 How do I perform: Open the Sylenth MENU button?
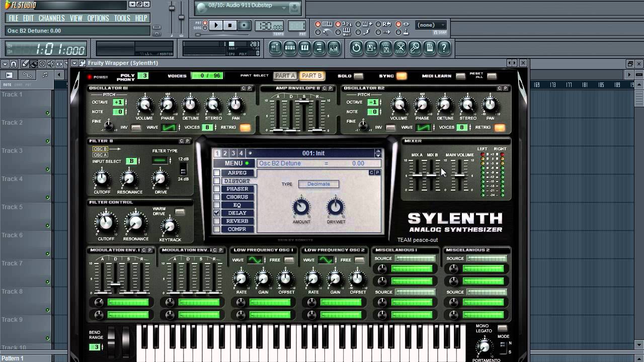click(234, 163)
